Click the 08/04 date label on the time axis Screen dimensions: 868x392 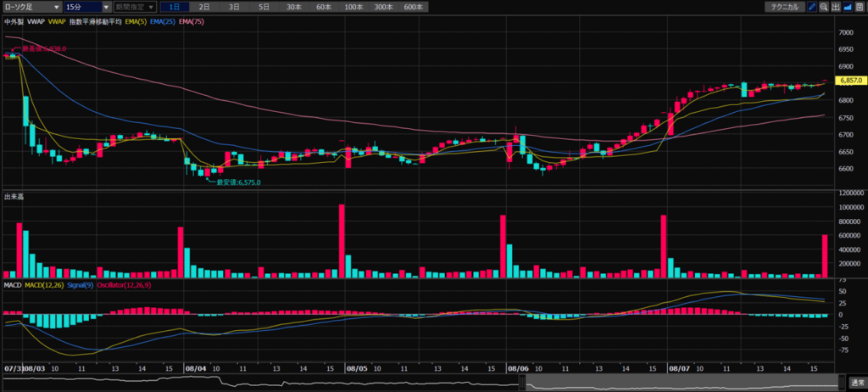coord(197,368)
